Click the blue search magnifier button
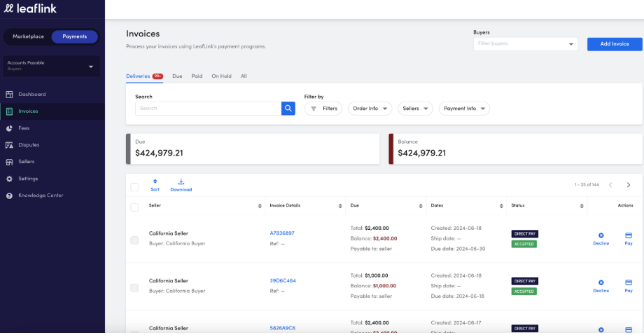This screenshot has width=644, height=335. tap(288, 109)
